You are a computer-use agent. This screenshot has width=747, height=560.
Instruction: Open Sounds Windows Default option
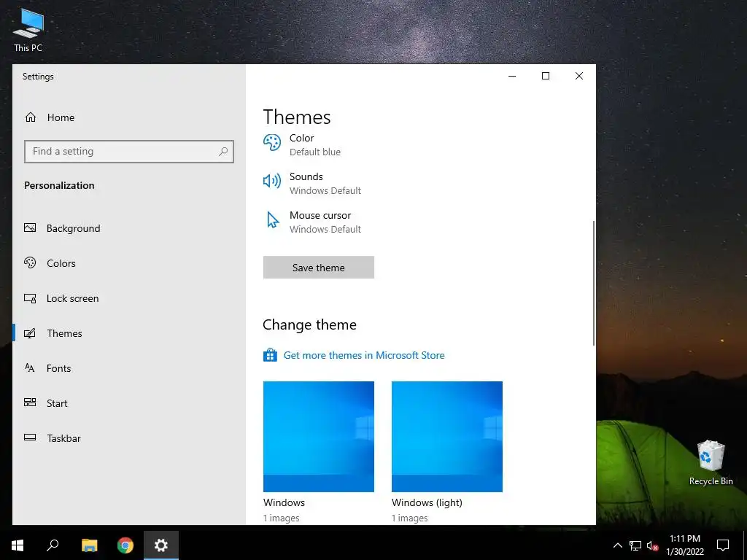(x=312, y=183)
